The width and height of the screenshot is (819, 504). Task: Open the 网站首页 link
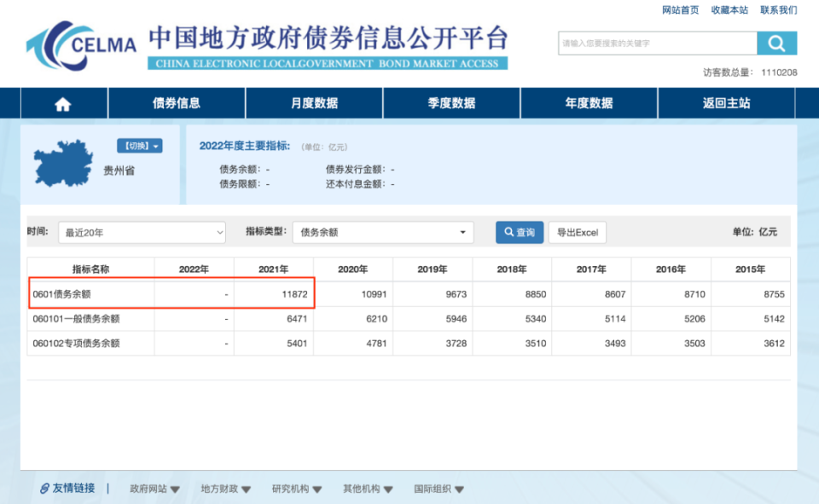point(680,10)
